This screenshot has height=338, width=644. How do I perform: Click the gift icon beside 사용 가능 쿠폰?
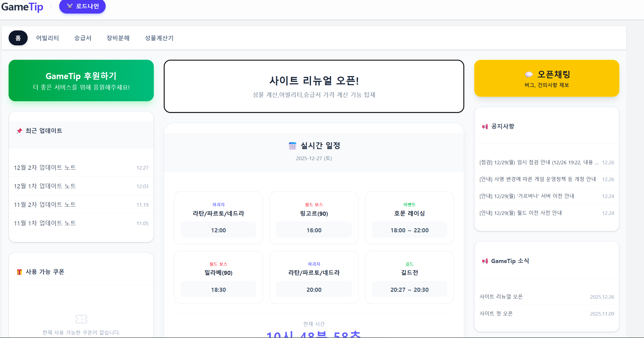19,272
